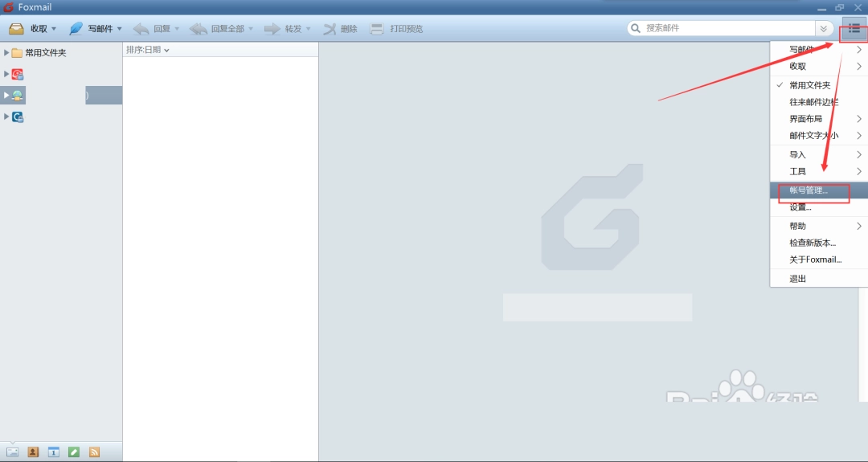
Task: Restore down the Foxmail window
Action: point(840,8)
